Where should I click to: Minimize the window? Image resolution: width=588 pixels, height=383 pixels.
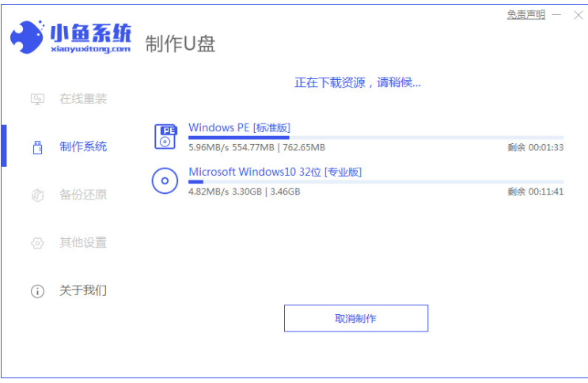coord(557,15)
